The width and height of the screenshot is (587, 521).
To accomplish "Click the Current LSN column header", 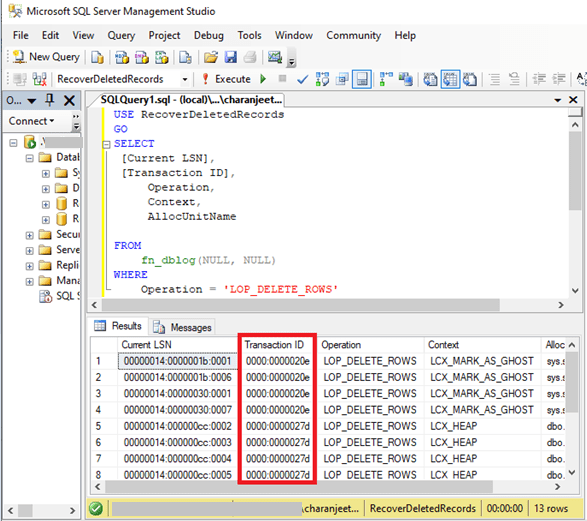I will pos(178,345).
